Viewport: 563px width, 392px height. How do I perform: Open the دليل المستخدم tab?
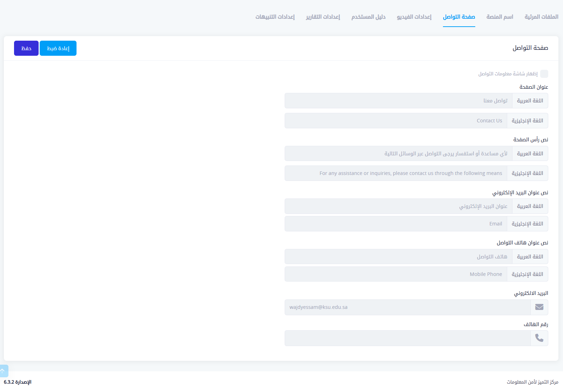click(x=369, y=17)
